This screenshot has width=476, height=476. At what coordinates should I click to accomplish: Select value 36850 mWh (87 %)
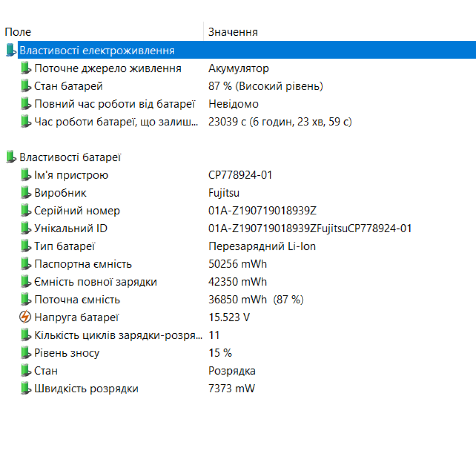(x=256, y=299)
